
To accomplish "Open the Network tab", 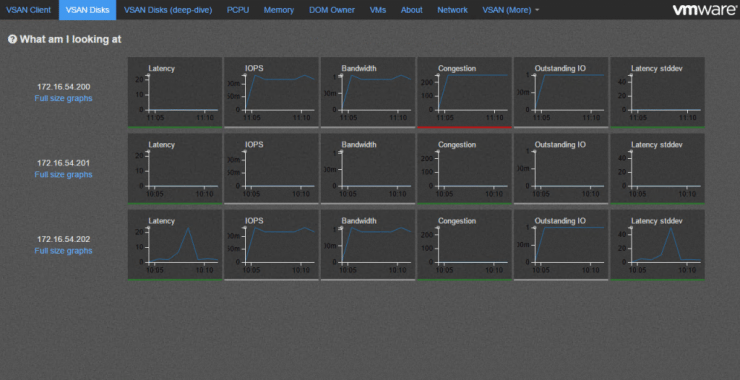I will pyautogui.click(x=452, y=10).
